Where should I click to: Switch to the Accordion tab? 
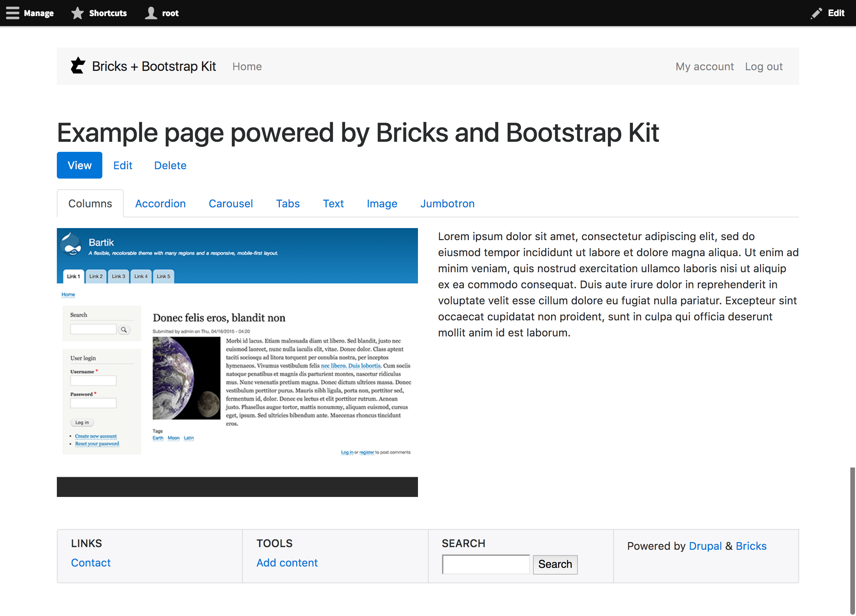tap(160, 203)
